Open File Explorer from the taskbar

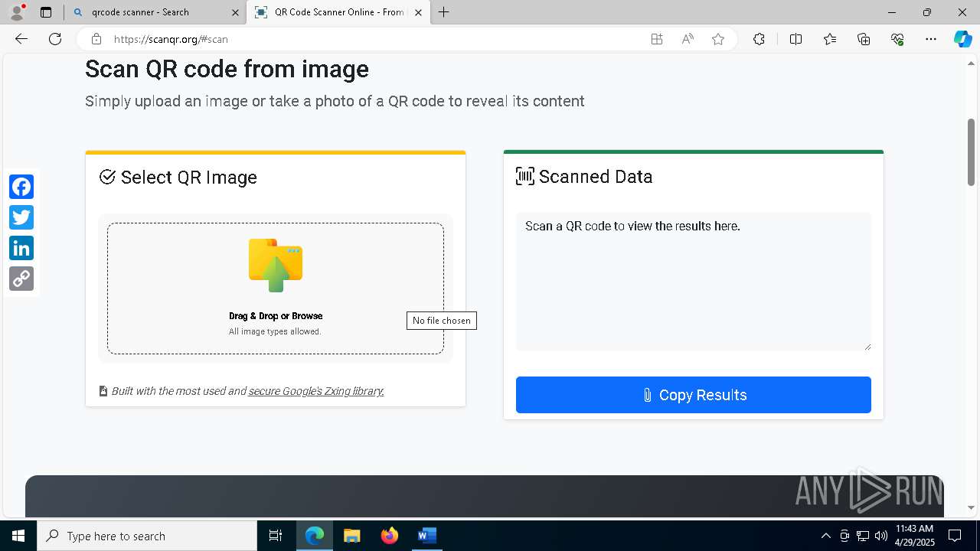click(352, 536)
